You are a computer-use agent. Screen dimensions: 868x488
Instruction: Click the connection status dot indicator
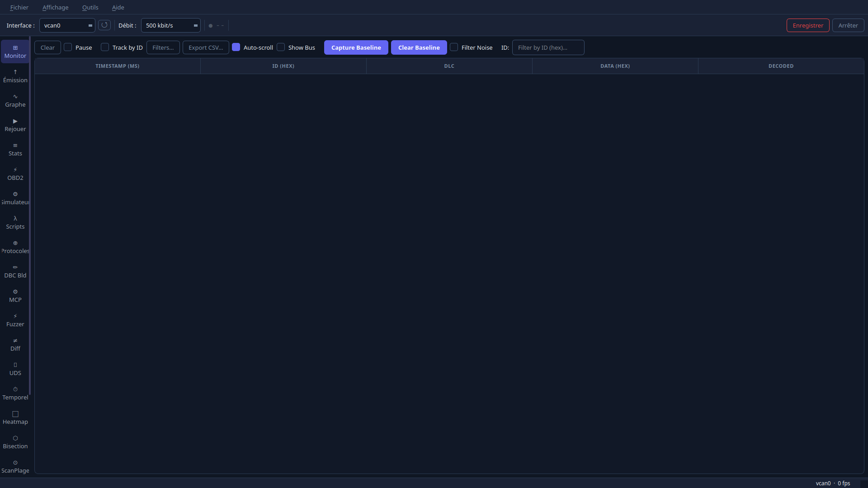(x=211, y=26)
